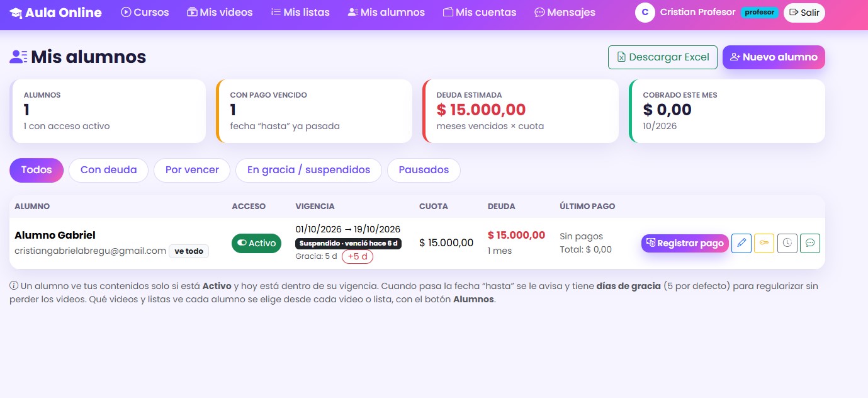Click the ÚLTIMO PAGO column header
The height and width of the screenshot is (398, 868).
587,207
